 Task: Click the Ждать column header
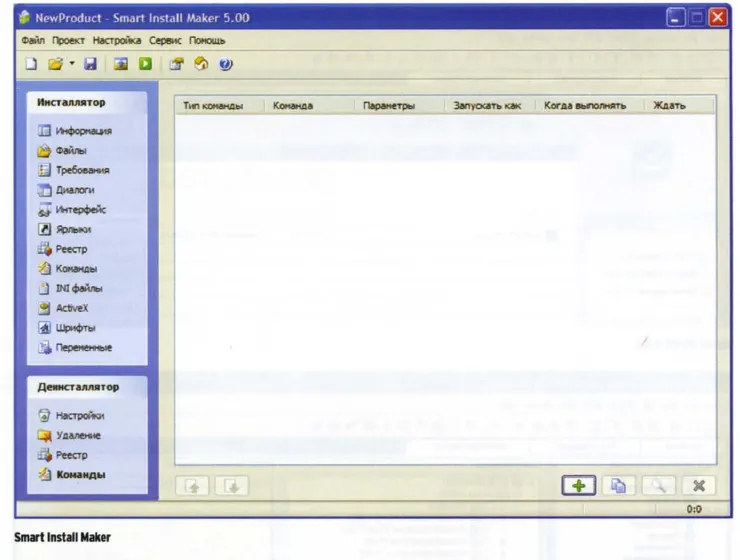(x=680, y=106)
